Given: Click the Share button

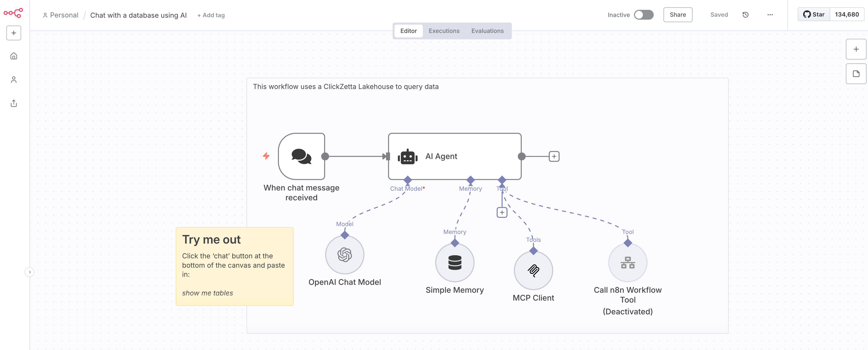Looking at the screenshot, I should 678,15.
